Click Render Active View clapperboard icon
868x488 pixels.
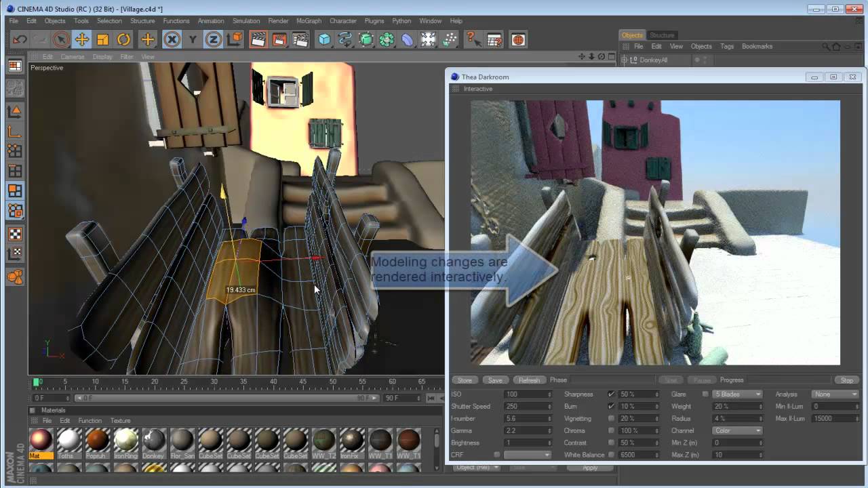pos(258,39)
